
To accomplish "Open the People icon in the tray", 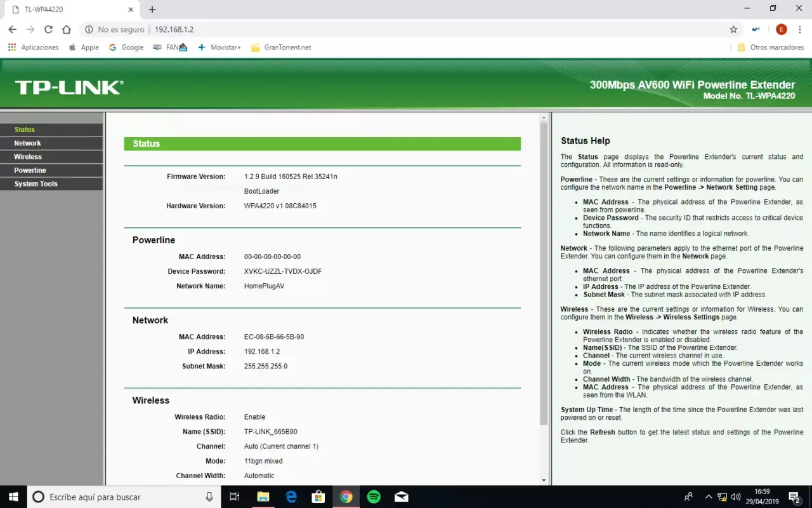I will (688, 497).
